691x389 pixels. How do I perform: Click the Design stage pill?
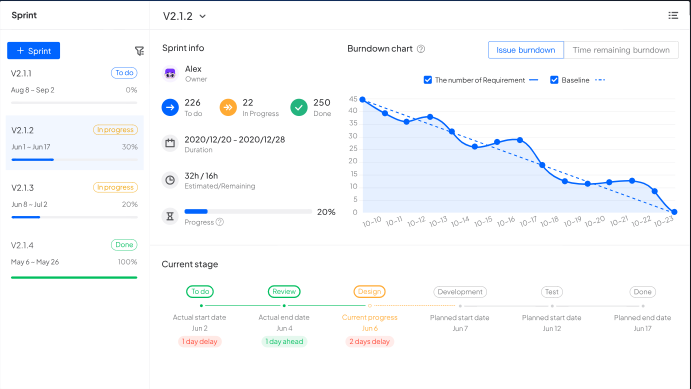pos(369,292)
